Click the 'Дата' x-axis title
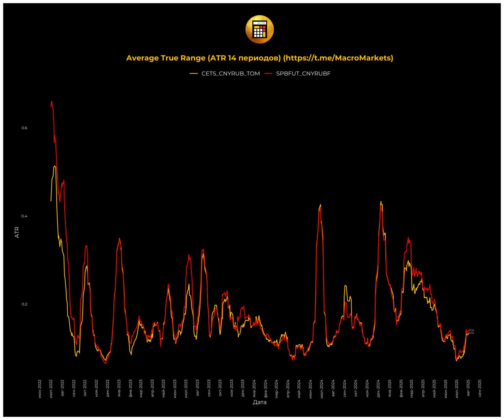 pyautogui.click(x=259, y=402)
